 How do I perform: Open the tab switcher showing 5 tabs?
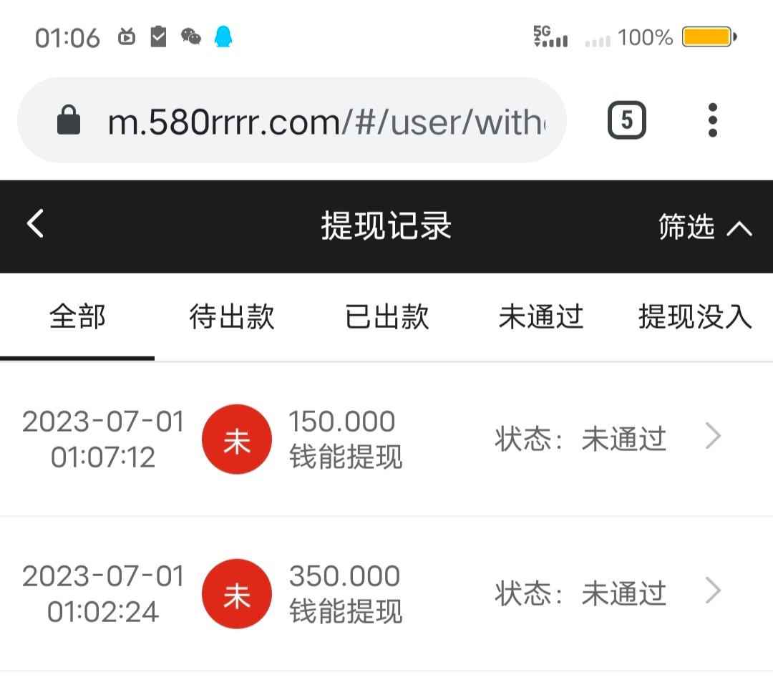[626, 120]
